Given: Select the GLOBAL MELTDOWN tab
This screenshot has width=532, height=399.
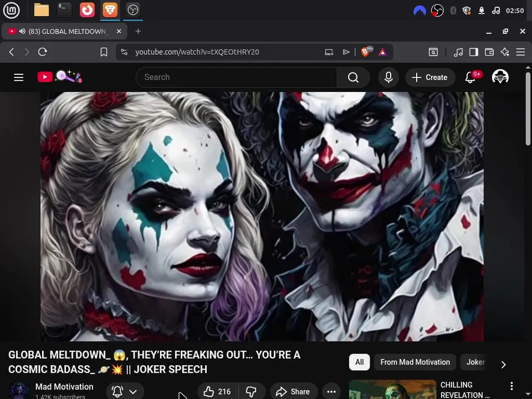Looking at the screenshot, I should pyautogui.click(x=64, y=31).
